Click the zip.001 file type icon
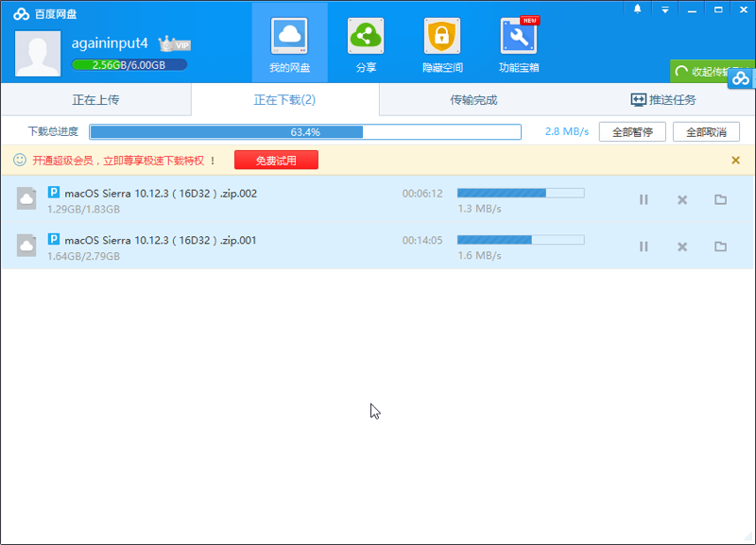Image resolution: width=756 pixels, height=545 pixels. click(26, 246)
